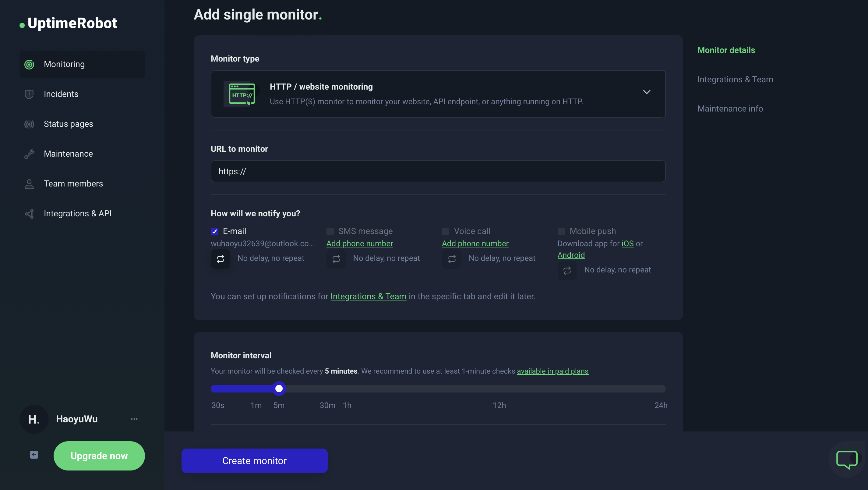Go to Team members page
This screenshot has width=868, height=490.
[x=82, y=184]
